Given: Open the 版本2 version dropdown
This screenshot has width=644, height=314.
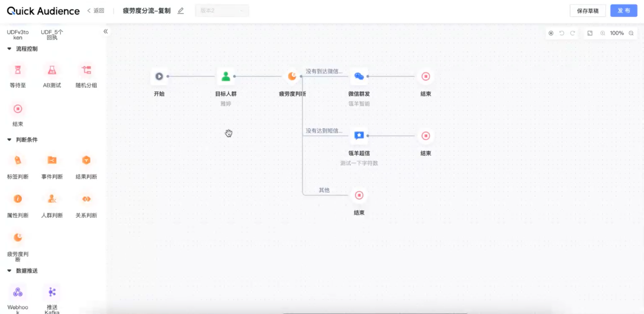Looking at the screenshot, I should tap(222, 11).
